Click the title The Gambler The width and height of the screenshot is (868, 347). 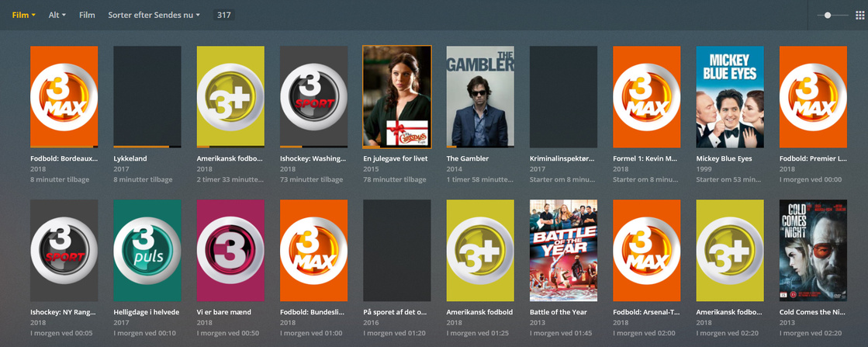[x=468, y=158]
